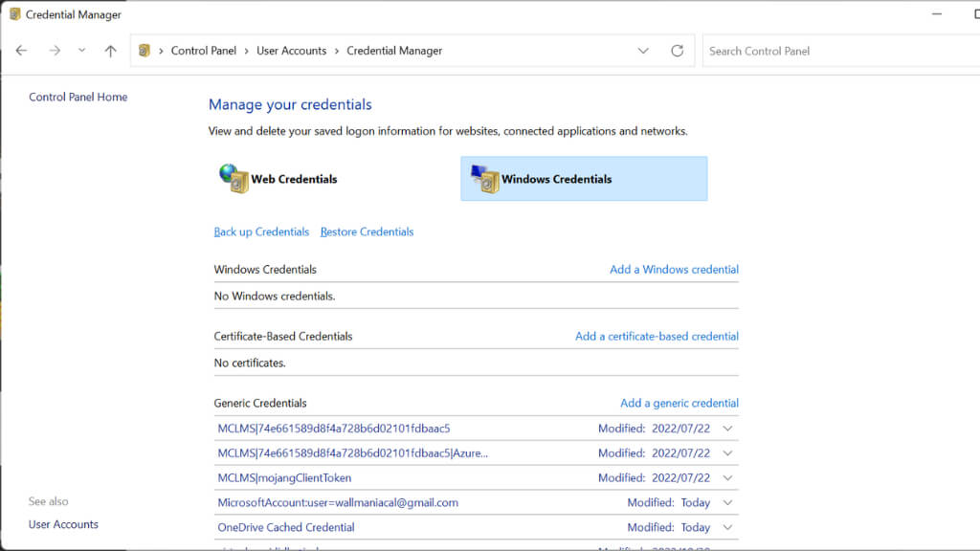Image resolution: width=980 pixels, height=551 pixels.
Task: Click the Windows Credentials vault icon
Action: pos(485,178)
